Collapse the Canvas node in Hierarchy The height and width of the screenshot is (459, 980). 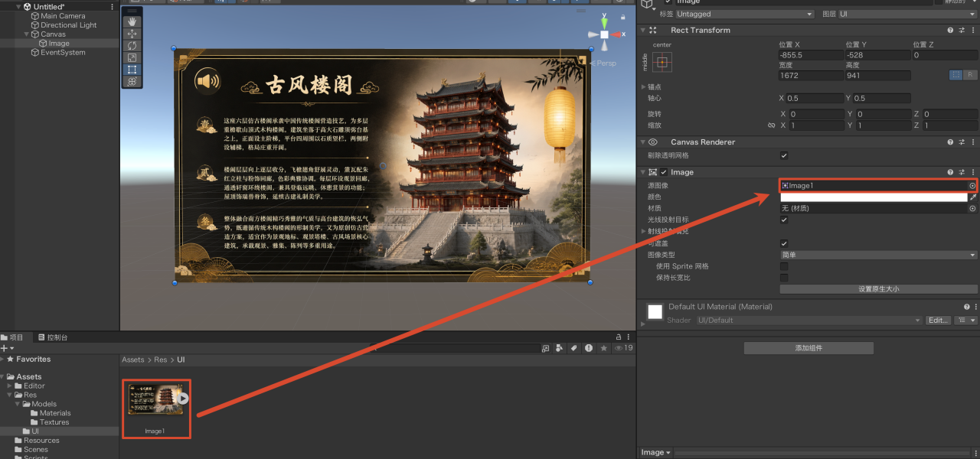pyautogui.click(x=26, y=34)
